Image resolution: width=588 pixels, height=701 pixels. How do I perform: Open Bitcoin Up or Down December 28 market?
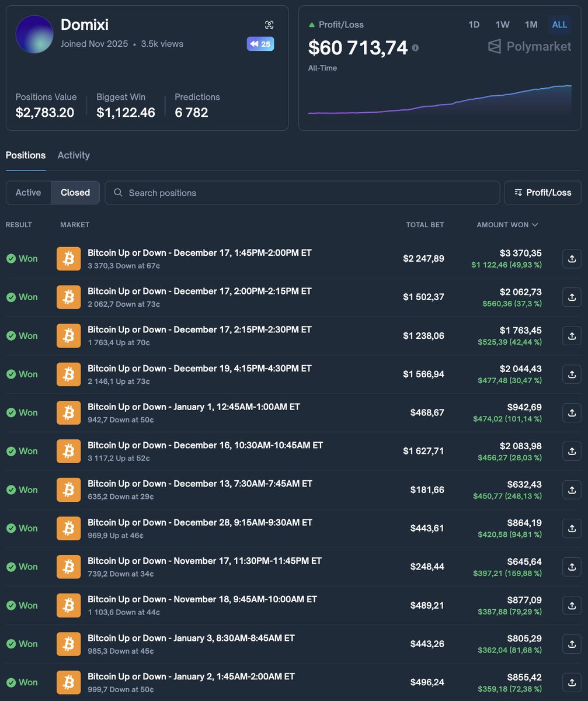(200, 523)
